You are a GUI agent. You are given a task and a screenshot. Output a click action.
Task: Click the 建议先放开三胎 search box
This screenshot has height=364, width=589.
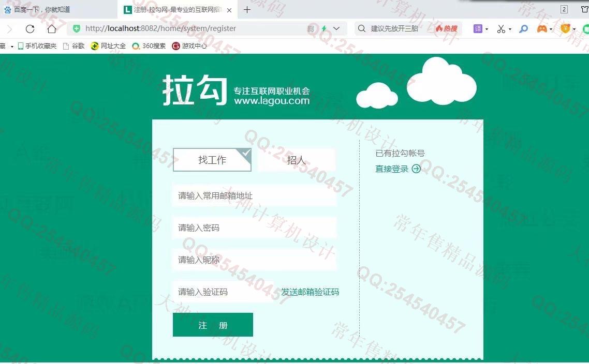coord(394,28)
